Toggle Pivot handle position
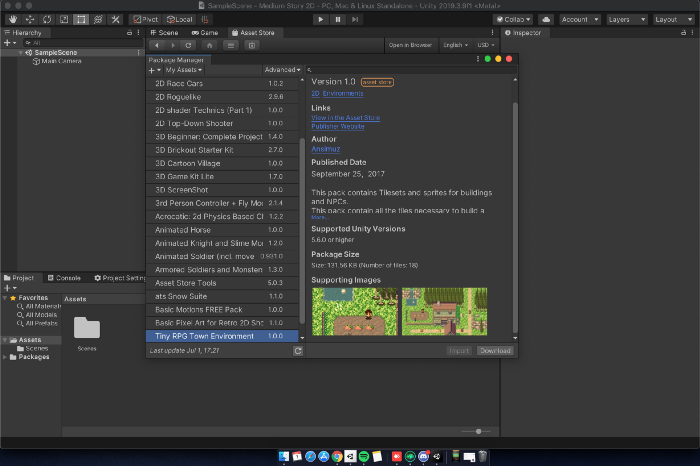This screenshot has width=700, height=466. tap(146, 19)
